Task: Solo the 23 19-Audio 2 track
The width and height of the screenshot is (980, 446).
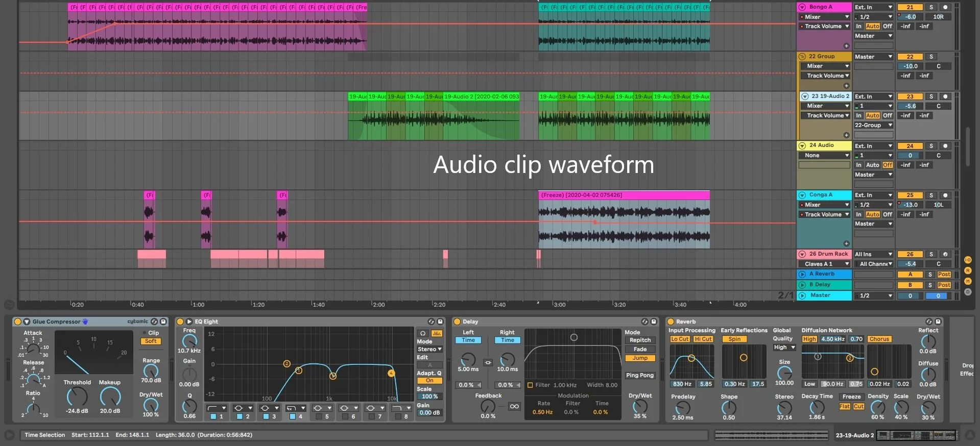Action: click(x=931, y=97)
